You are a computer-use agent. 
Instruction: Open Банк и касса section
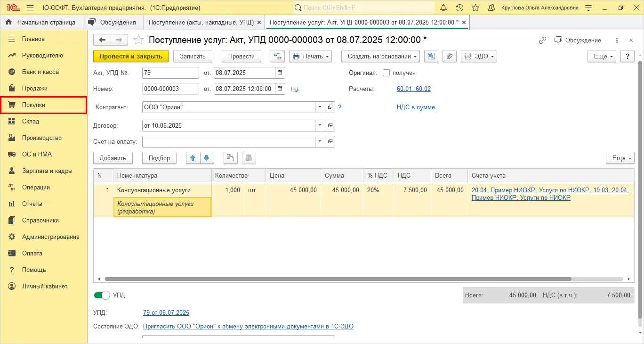click(x=44, y=72)
